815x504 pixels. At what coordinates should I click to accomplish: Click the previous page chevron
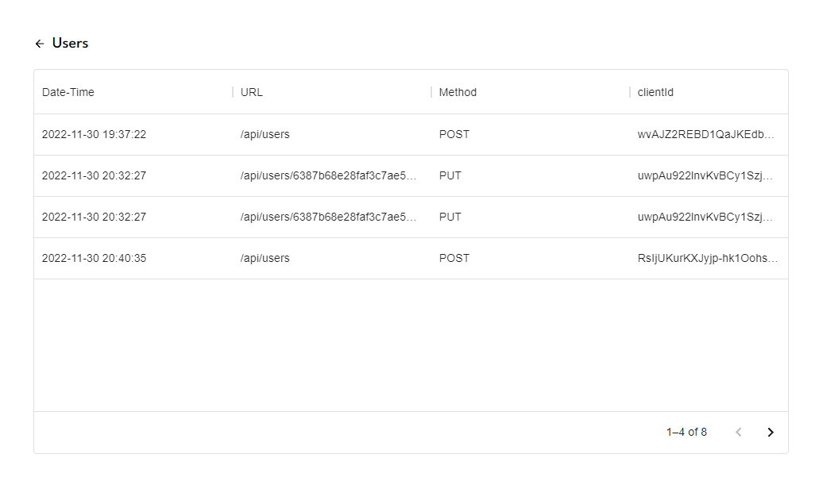(x=738, y=432)
